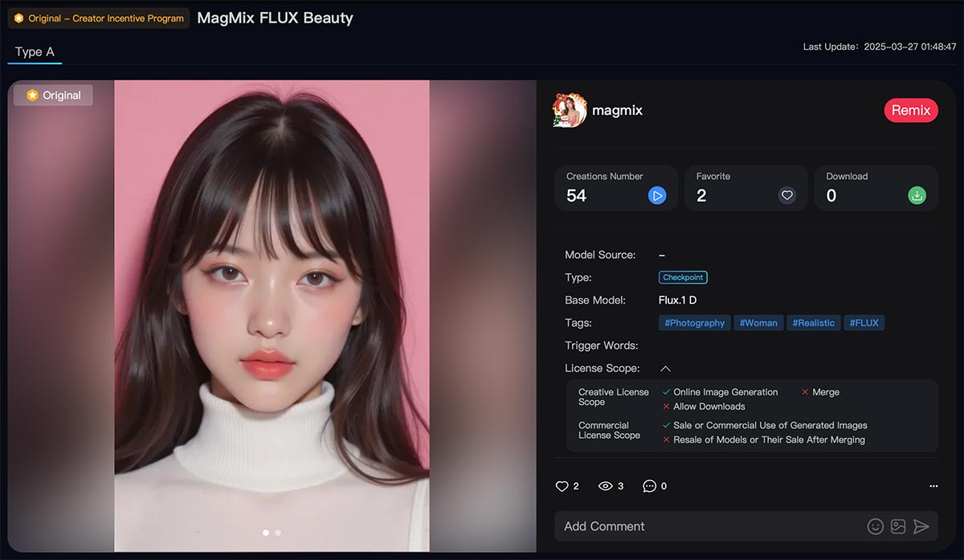Open the ellipsis more-options menu
The width and height of the screenshot is (964, 560).
933,485
